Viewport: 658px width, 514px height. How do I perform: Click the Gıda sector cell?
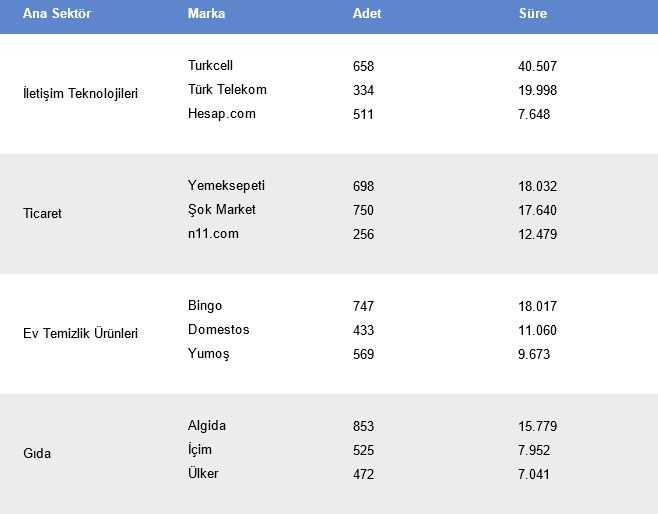pyautogui.click(x=37, y=453)
